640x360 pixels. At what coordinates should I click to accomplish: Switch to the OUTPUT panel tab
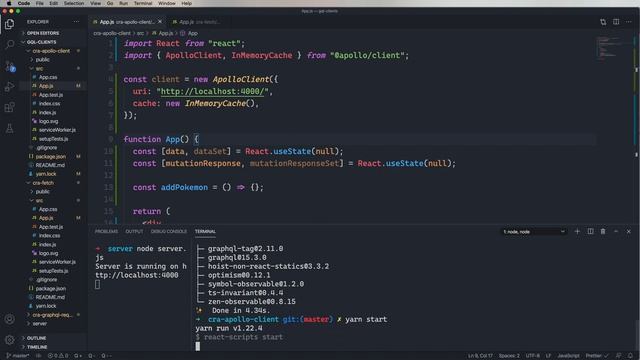134,231
